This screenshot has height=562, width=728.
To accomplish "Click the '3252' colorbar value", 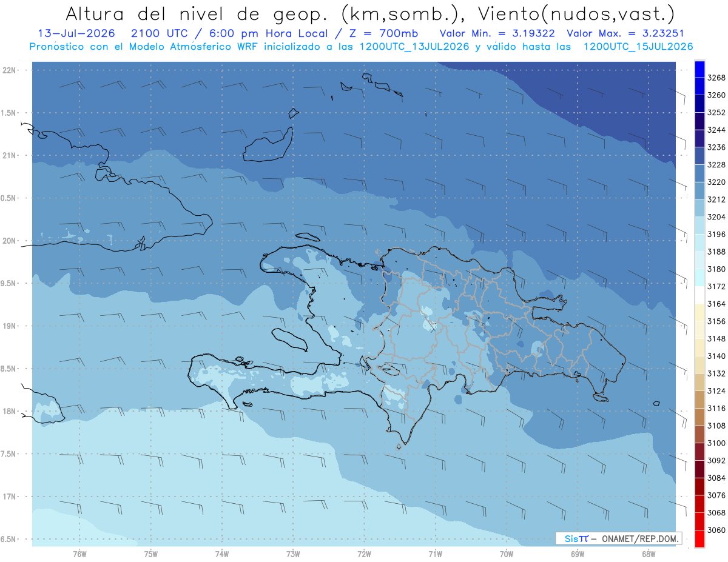I will 716,113.
